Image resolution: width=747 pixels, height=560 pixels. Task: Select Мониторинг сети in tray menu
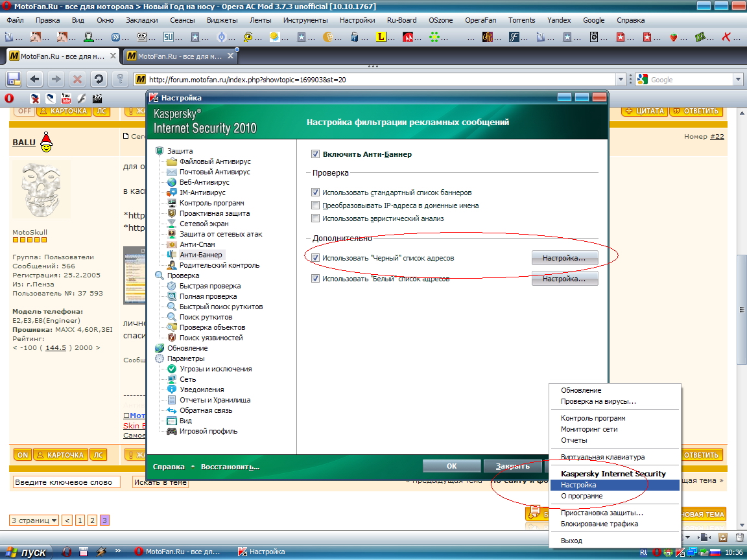coord(615,429)
